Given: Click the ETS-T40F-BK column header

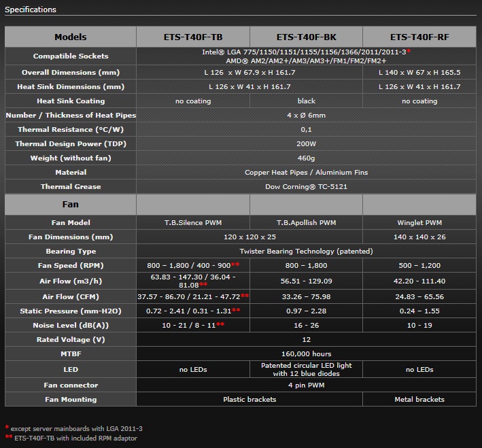Looking at the screenshot, I should 306,37.
